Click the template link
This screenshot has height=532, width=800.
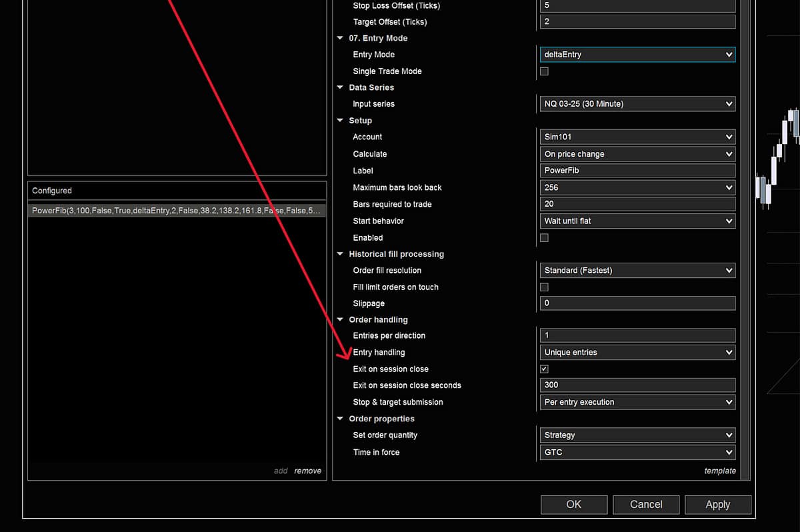coord(720,471)
